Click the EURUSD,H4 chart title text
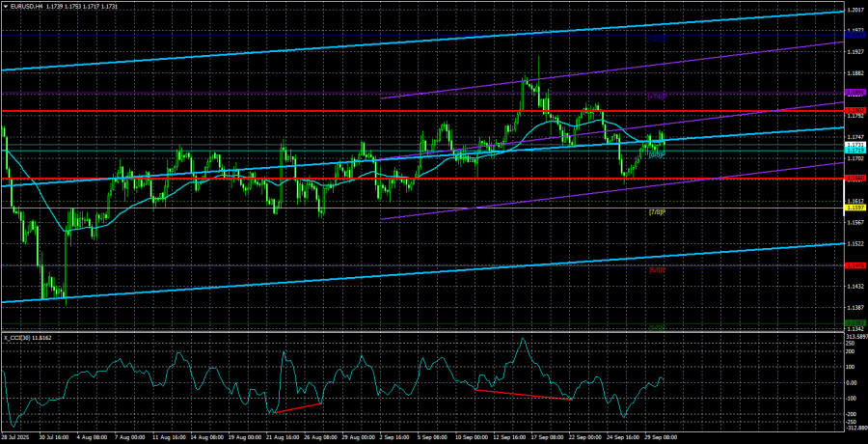868x444 pixels. point(29,6)
